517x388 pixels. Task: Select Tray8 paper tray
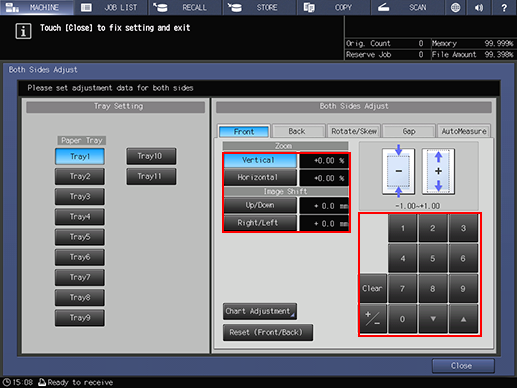80,298
